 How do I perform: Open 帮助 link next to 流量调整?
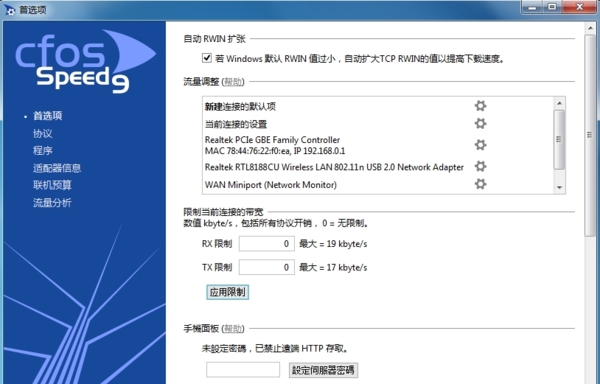point(233,81)
